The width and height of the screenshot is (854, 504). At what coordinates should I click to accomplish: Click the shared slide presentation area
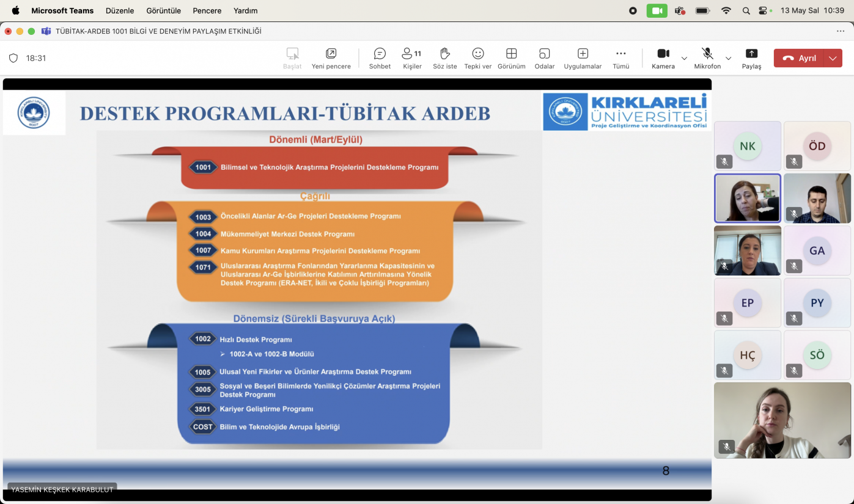pos(357,290)
